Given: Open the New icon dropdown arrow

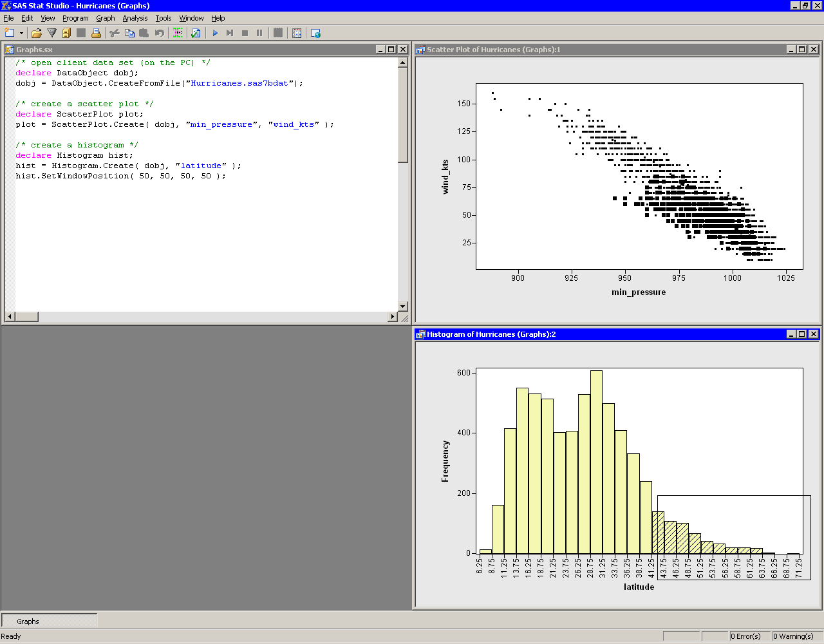Looking at the screenshot, I should (x=21, y=33).
